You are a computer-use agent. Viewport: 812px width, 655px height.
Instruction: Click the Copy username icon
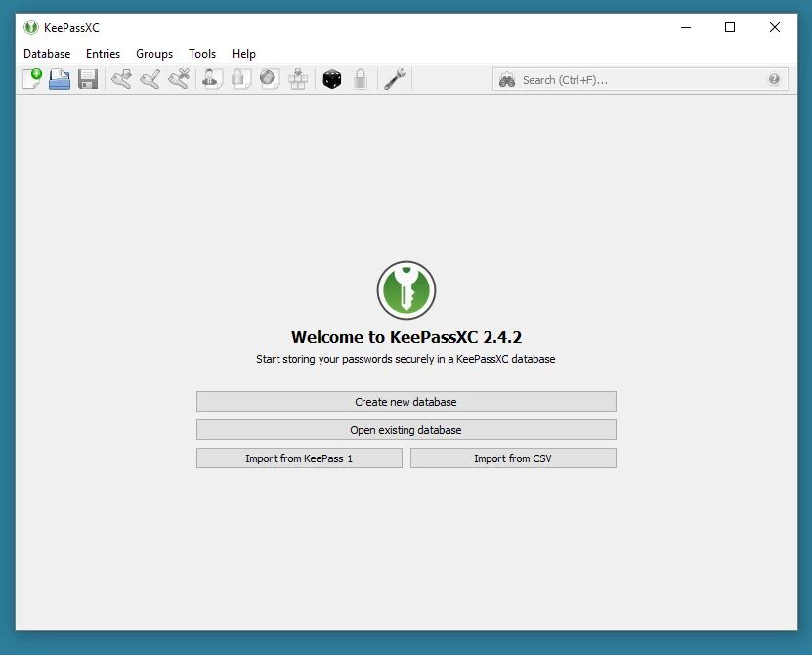pos(212,79)
